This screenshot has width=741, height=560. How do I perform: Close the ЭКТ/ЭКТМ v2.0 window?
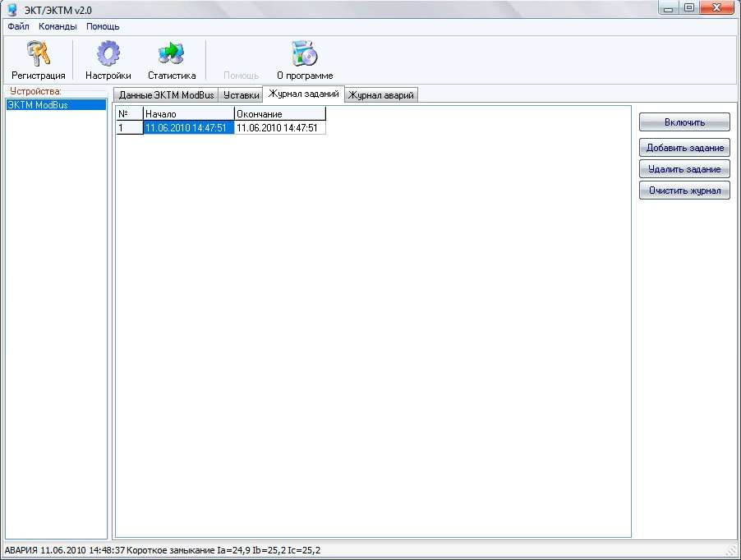click(x=716, y=8)
